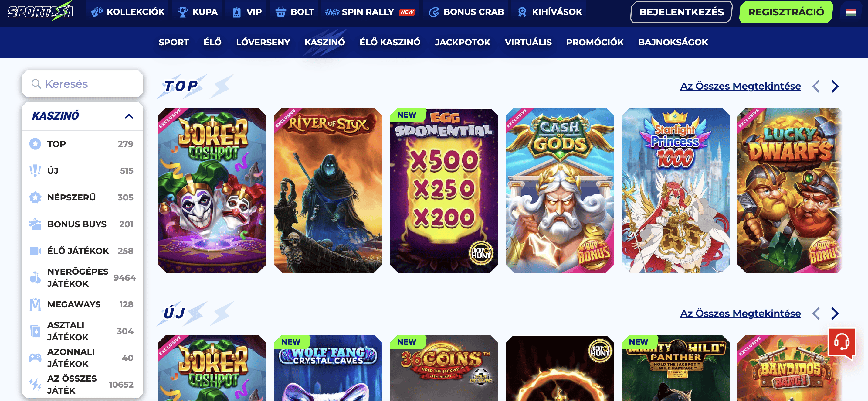Click the Sportaza logo
The image size is (868, 401).
click(40, 12)
